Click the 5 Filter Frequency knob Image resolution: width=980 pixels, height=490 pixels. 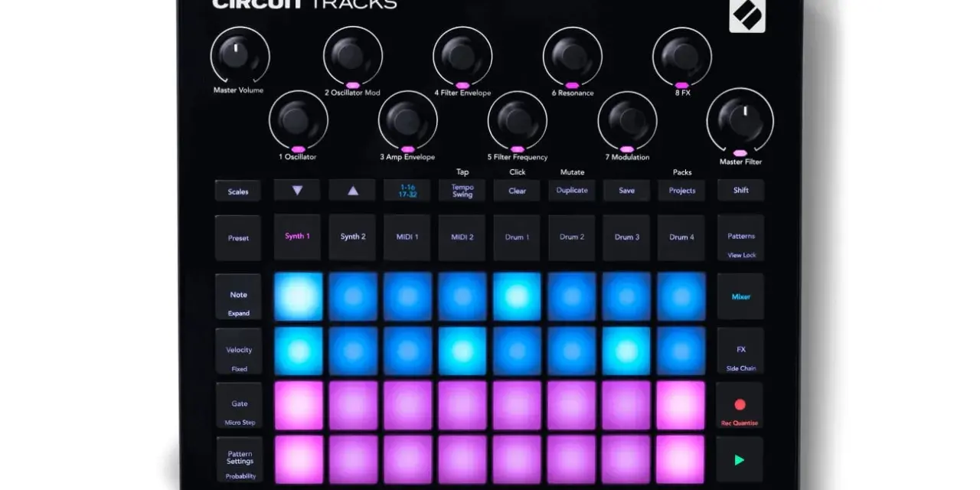click(x=518, y=120)
